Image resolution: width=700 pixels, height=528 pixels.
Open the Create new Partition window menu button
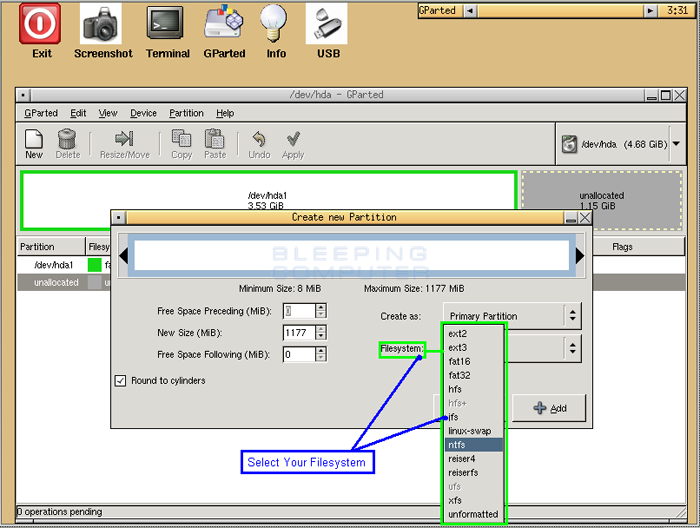point(119,217)
